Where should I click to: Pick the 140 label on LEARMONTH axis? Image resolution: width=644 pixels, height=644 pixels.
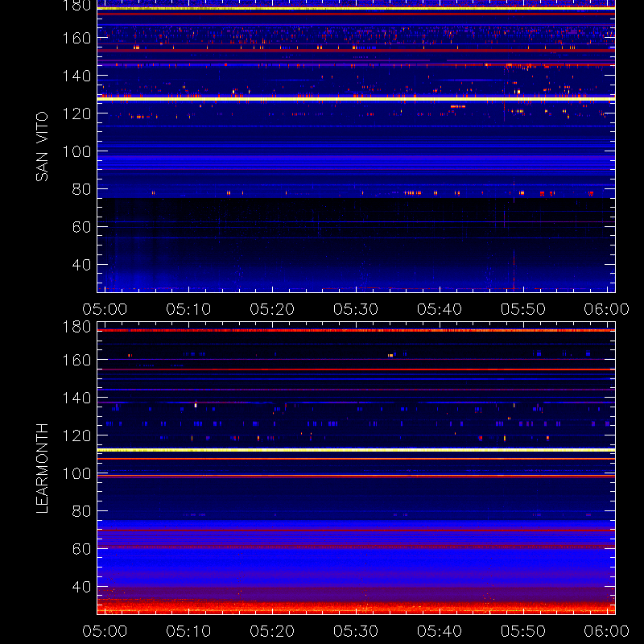pos(76,398)
